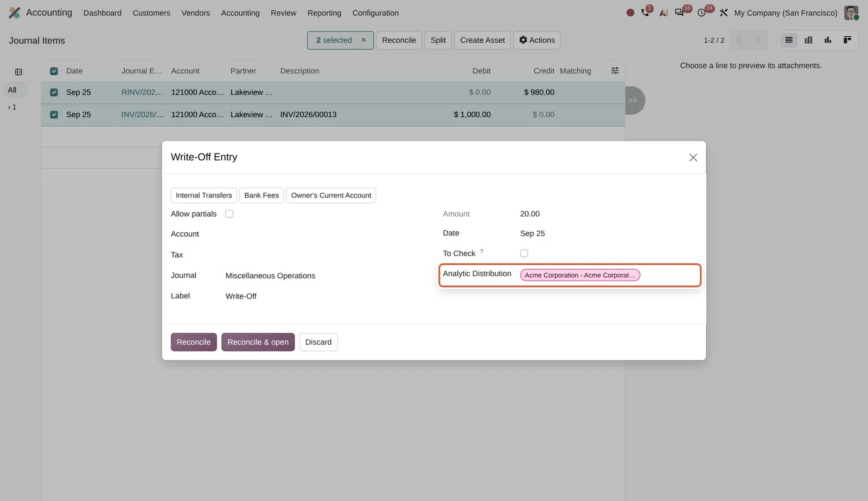Image resolution: width=868 pixels, height=501 pixels.
Task: Click the Discard button
Action: tap(318, 342)
